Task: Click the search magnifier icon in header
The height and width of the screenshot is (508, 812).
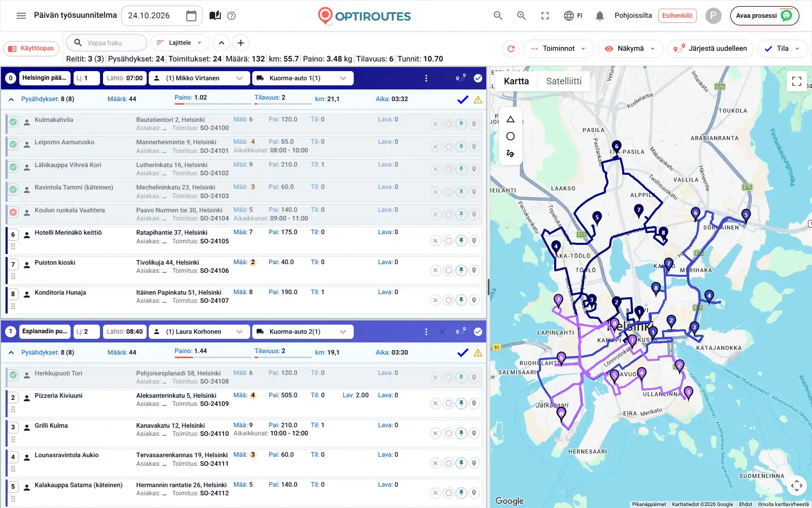Action: pyautogui.click(x=498, y=16)
